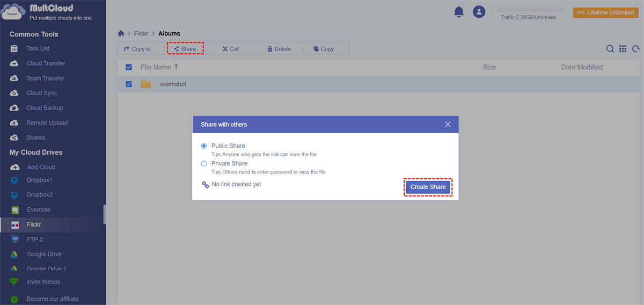Click the Cloud Sync icon
Image resolution: width=644 pixels, height=305 pixels.
[x=14, y=93]
